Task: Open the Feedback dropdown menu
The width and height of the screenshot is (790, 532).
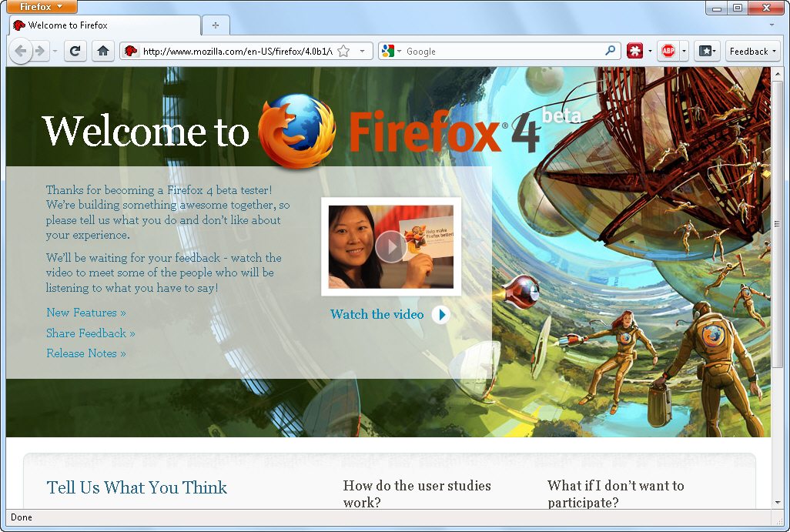Action: click(753, 52)
